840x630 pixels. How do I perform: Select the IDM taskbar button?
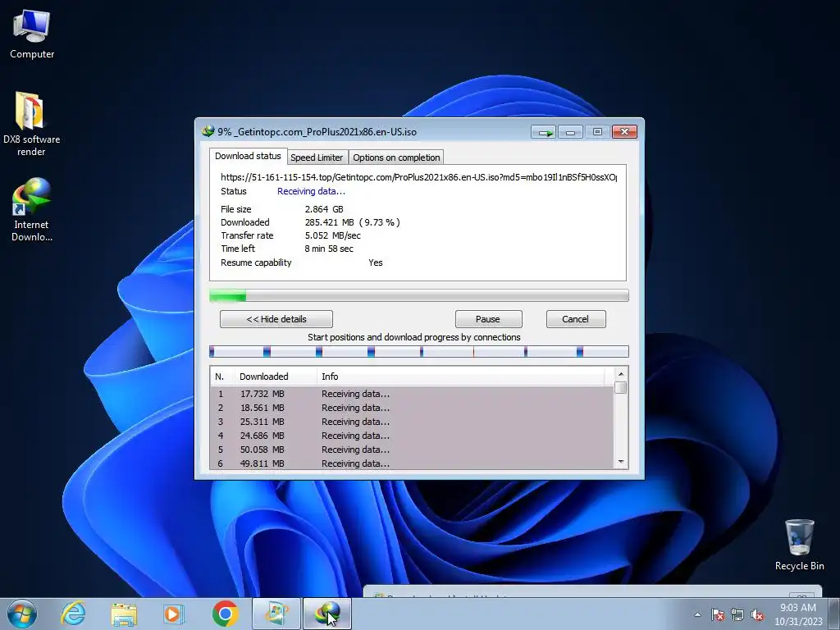tap(327, 614)
